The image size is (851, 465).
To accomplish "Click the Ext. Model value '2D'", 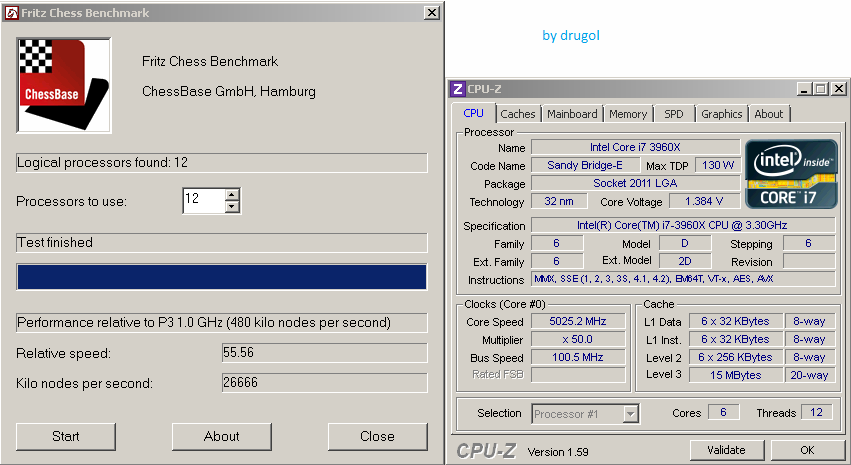I will [x=685, y=261].
